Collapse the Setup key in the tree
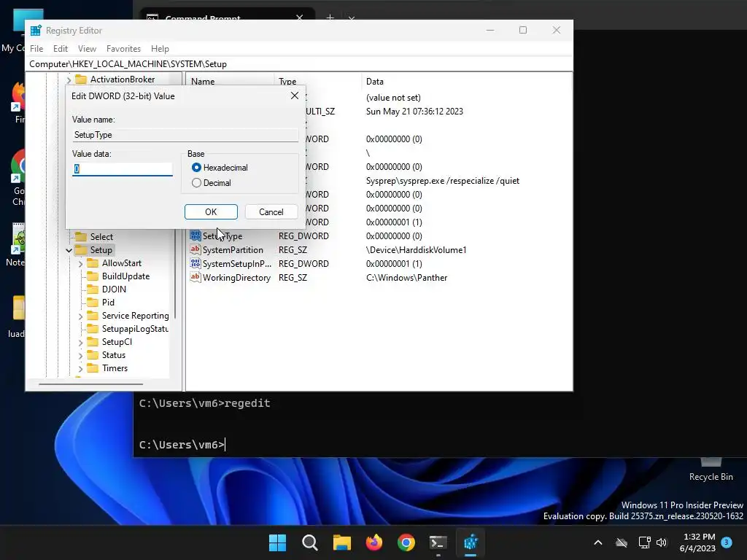747x560 pixels. pos(69,250)
